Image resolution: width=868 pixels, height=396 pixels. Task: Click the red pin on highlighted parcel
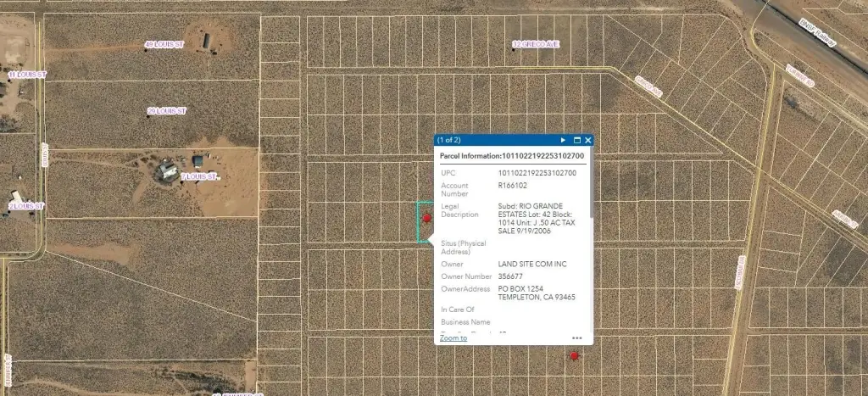tap(427, 219)
